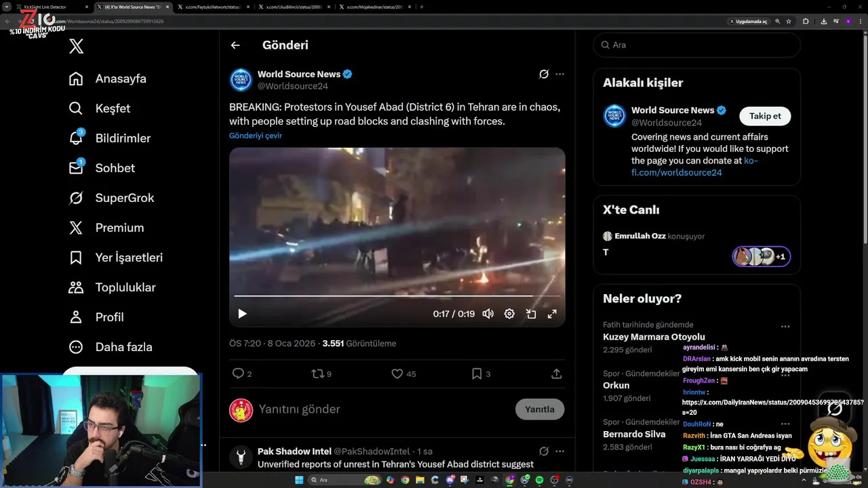Open Sohbet messages
Image resolution: width=868 pixels, height=488 pixels.
102,168
